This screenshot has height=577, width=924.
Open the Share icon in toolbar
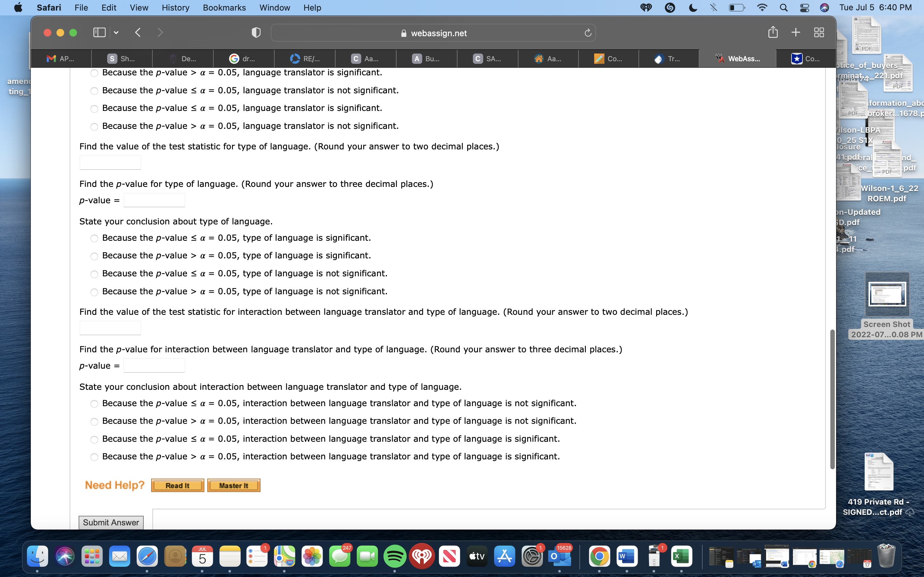773,32
